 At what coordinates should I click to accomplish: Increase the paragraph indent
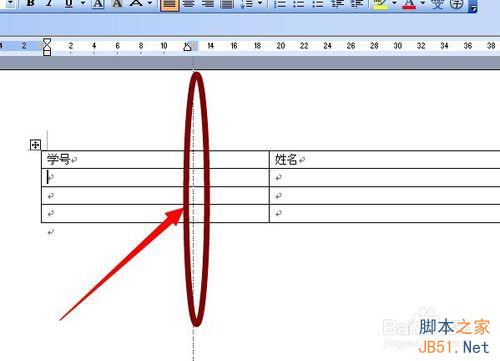(x=357, y=3)
